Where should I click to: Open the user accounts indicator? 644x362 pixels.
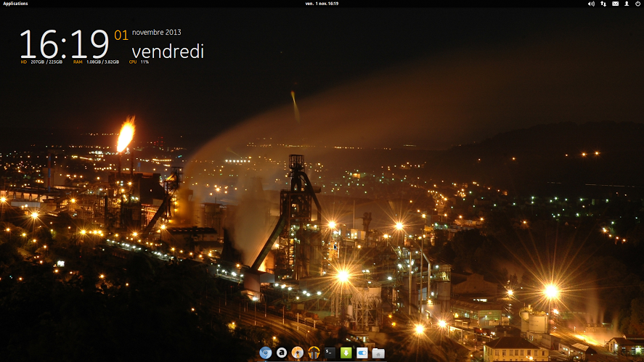pos(627,4)
